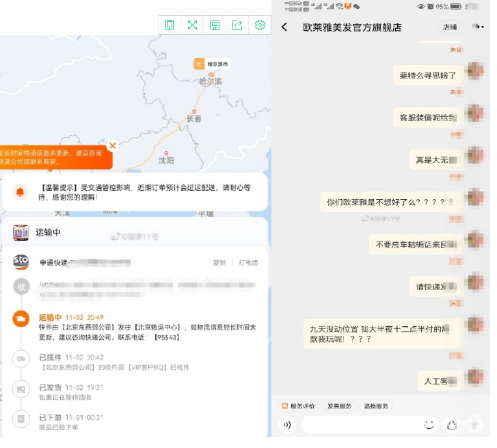The image size is (497, 448).
Task: Click the 服务评价 quick action
Action: click(x=299, y=406)
